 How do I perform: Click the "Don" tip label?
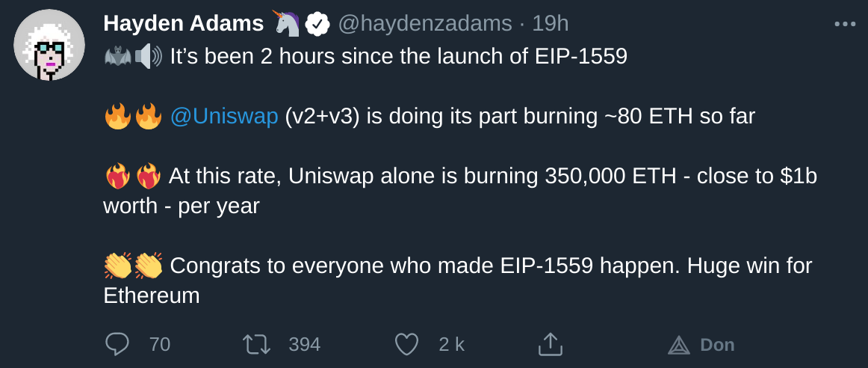(x=717, y=345)
